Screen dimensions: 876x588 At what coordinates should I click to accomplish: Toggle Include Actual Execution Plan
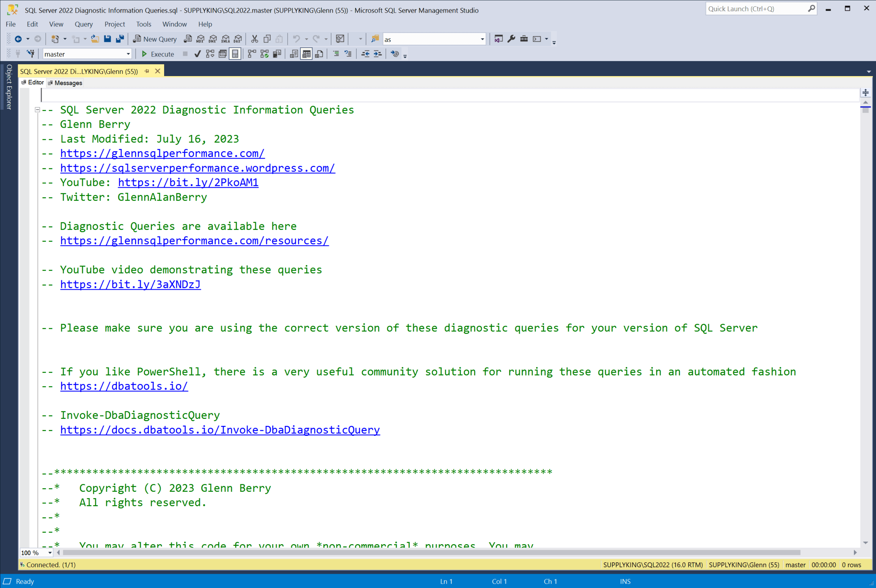[251, 54]
